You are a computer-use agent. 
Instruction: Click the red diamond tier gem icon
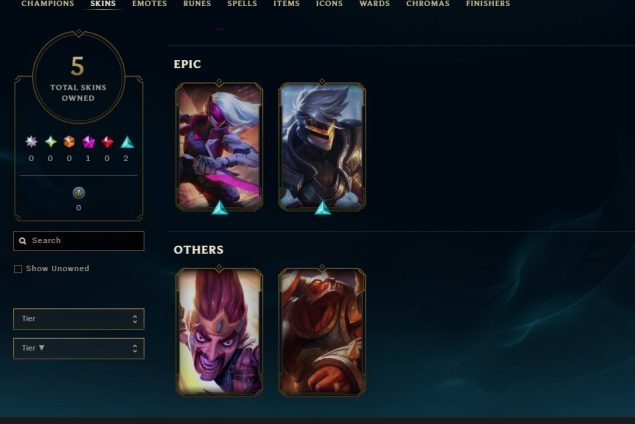107,142
